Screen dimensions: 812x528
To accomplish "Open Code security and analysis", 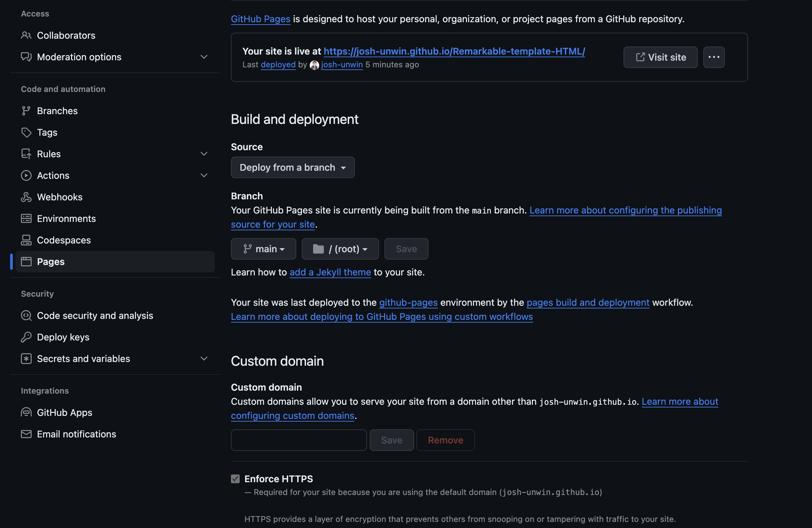I will pos(115,316).
